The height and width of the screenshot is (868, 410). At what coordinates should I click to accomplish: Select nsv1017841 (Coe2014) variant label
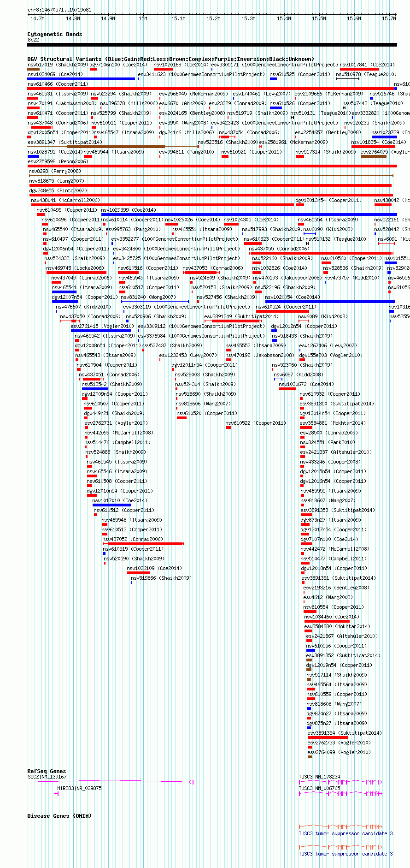click(367, 65)
